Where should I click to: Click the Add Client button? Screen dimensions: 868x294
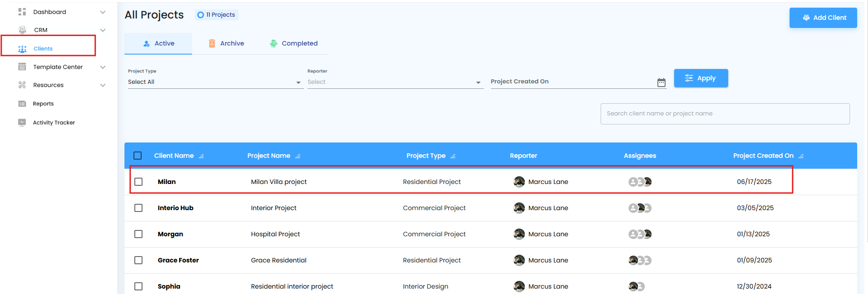pyautogui.click(x=823, y=18)
